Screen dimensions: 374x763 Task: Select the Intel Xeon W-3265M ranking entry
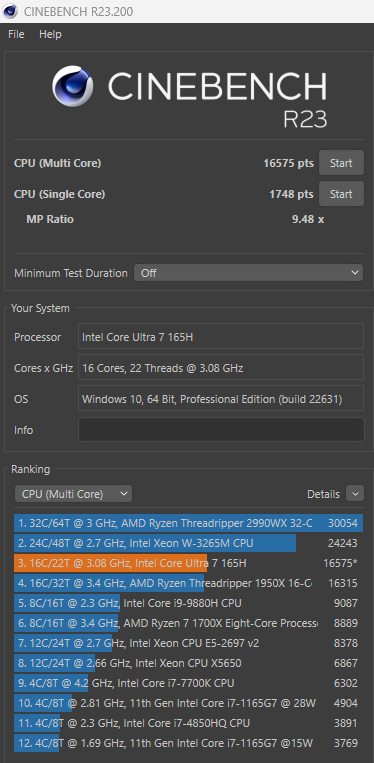(188, 543)
